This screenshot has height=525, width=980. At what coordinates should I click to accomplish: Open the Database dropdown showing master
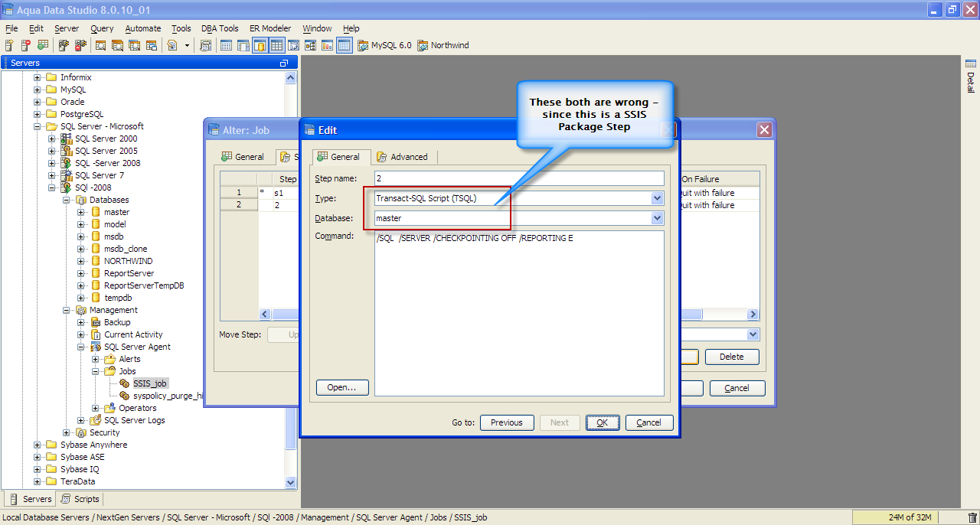coord(657,218)
